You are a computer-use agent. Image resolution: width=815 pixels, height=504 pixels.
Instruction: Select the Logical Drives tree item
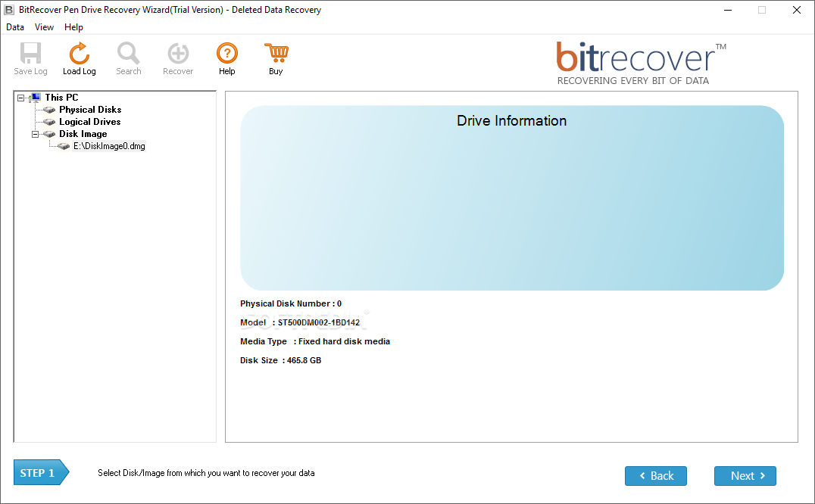pos(89,121)
